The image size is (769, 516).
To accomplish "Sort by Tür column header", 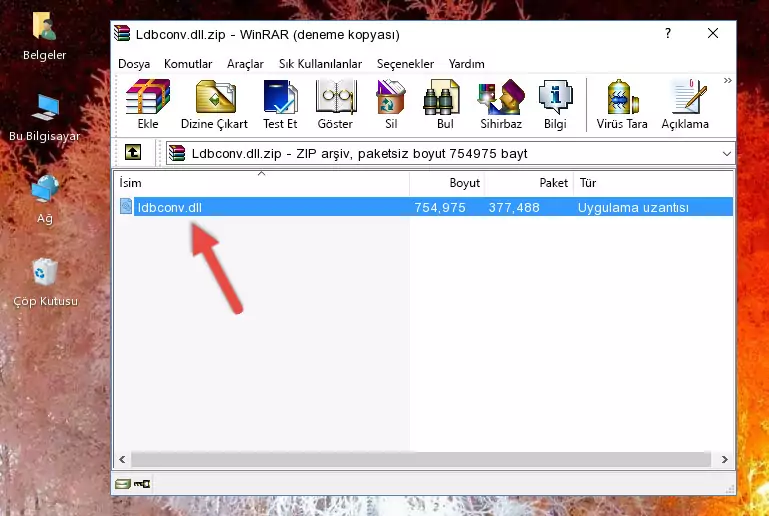I will click(x=653, y=183).
